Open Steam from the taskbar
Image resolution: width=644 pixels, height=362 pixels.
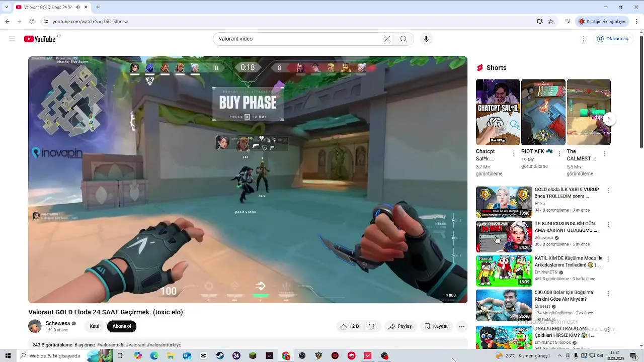pos(220,355)
